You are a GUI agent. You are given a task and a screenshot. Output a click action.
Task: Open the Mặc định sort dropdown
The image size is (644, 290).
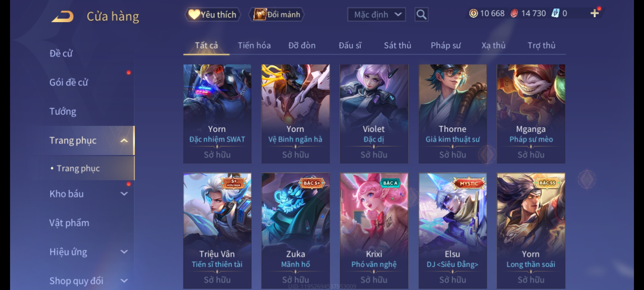click(376, 15)
